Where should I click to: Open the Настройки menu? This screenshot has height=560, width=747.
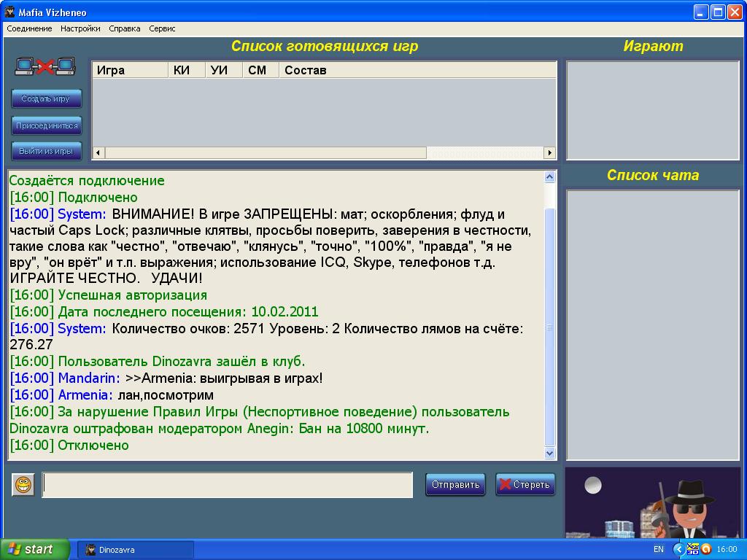pyautogui.click(x=80, y=28)
